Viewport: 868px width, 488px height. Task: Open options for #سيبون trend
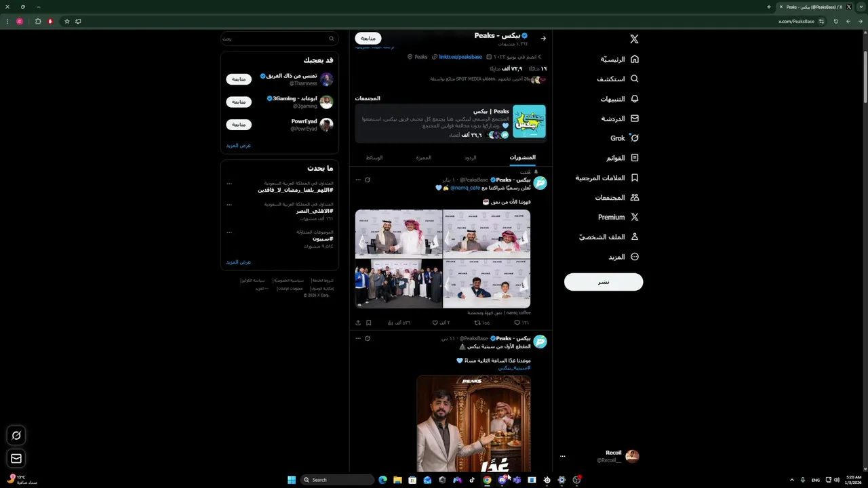click(x=229, y=232)
